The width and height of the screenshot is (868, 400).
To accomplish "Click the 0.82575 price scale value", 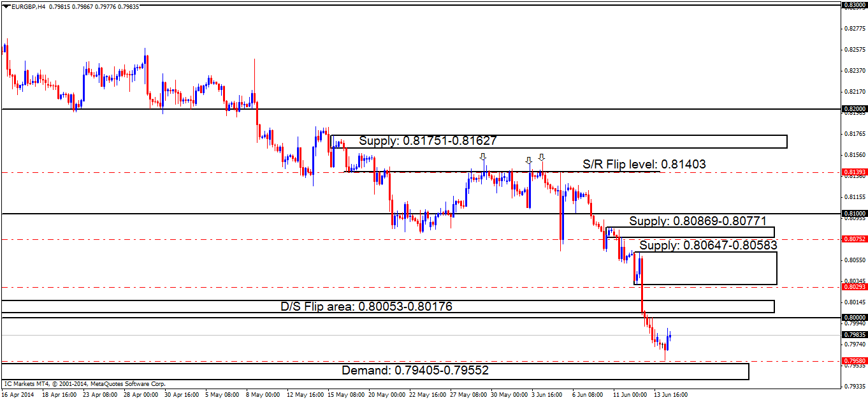I will click(854, 49).
